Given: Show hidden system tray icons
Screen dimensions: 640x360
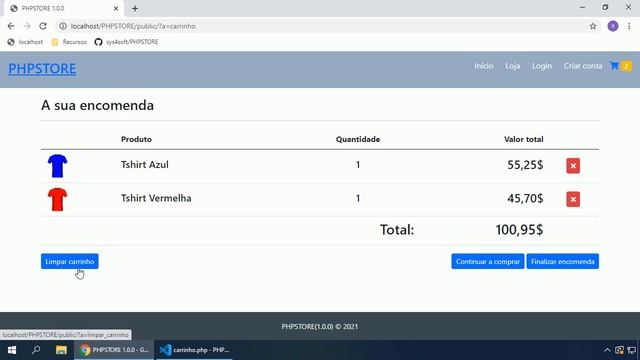Looking at the screenshot, I should point(607,350).
